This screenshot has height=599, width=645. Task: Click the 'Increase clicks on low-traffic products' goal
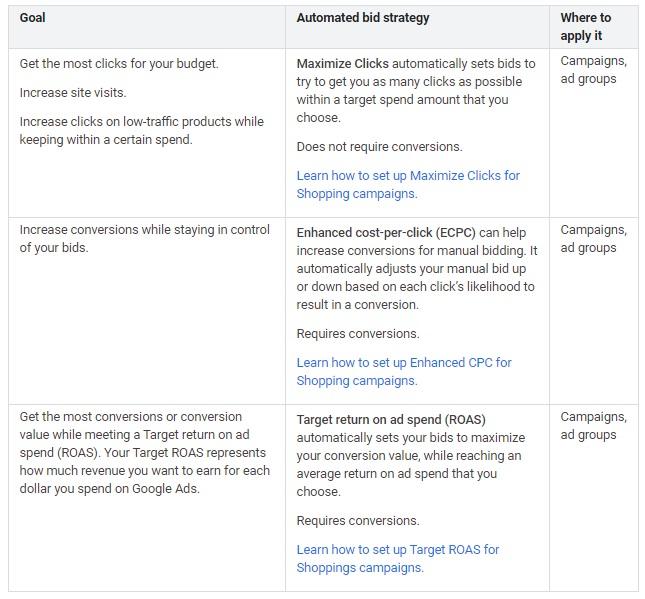click(141, 130)
